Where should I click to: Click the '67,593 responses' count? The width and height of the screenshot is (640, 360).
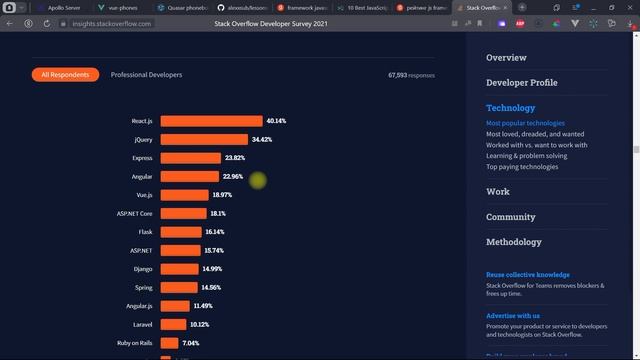411,75
